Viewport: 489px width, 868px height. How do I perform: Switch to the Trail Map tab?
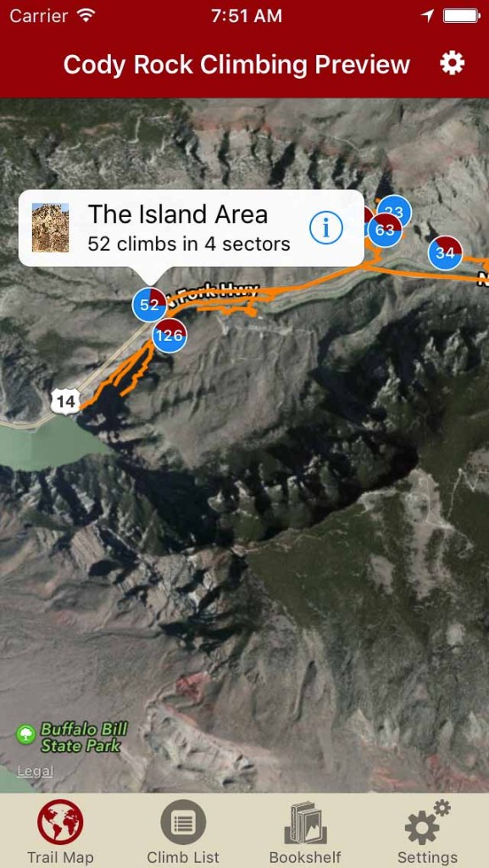coord(60,832)
